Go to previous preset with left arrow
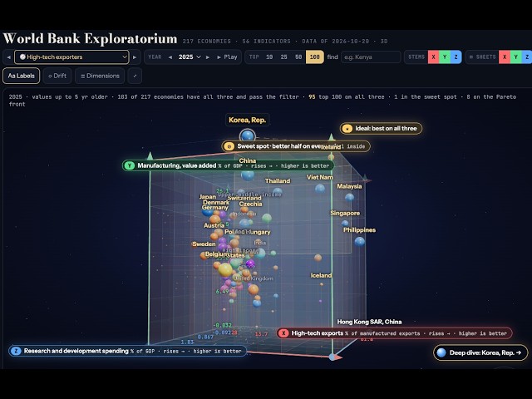 point(8,57)
